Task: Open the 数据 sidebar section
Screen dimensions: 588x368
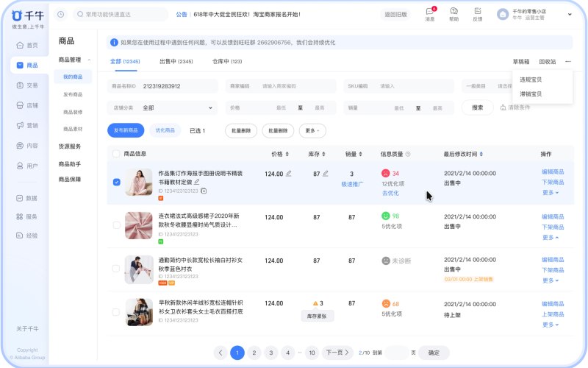Action: (x=27, y=198)
